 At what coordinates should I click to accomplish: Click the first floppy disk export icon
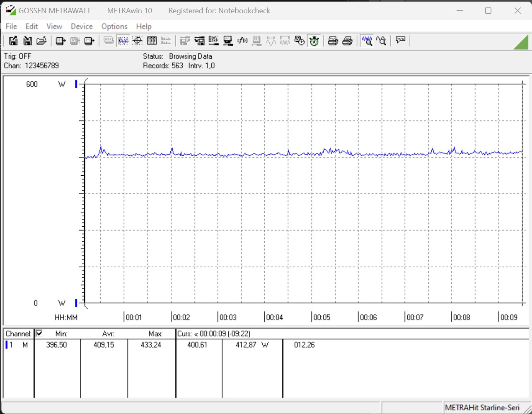[13, 41]
